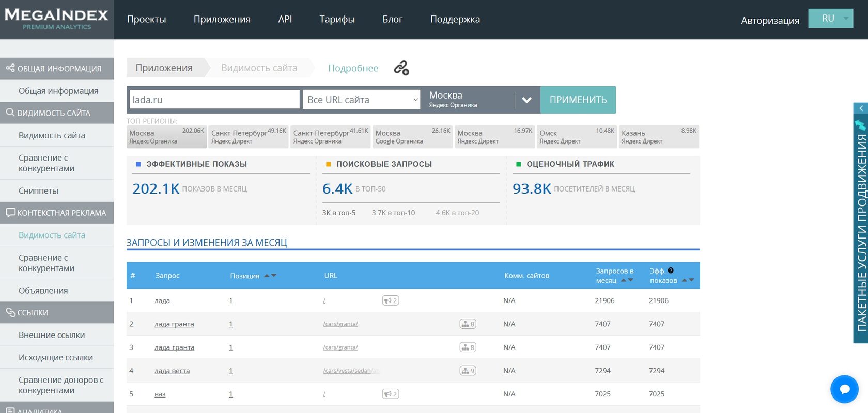Viewport: 868px width, 413px height.
Task: Click the share icon of ОБЩАЯ ИНФОРМАЦИЯ header
Action: point(10,68)
